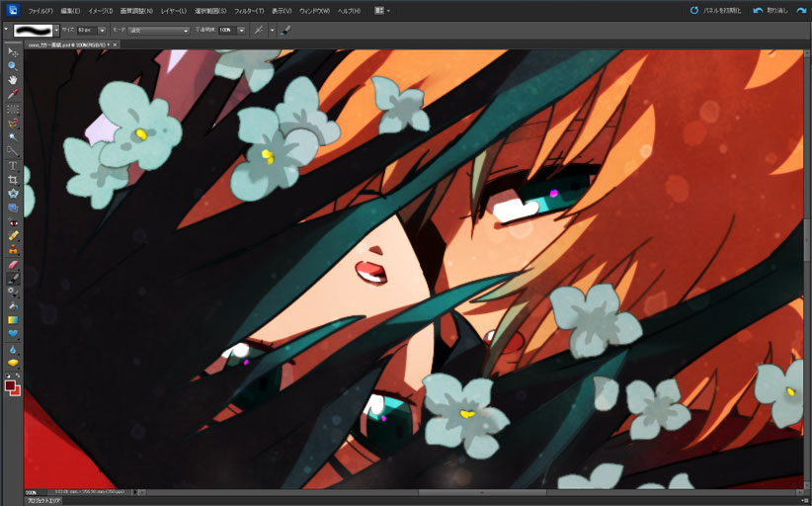This screenshot has height=506, width=812.
Task: Reset to default black and white colors
Action: tap(8, 375)
